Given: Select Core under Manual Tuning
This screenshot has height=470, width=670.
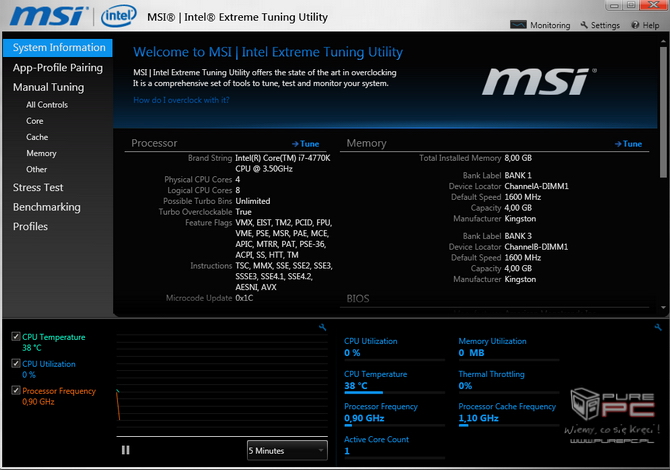Looking at the screenshot, I should [35, 121].
